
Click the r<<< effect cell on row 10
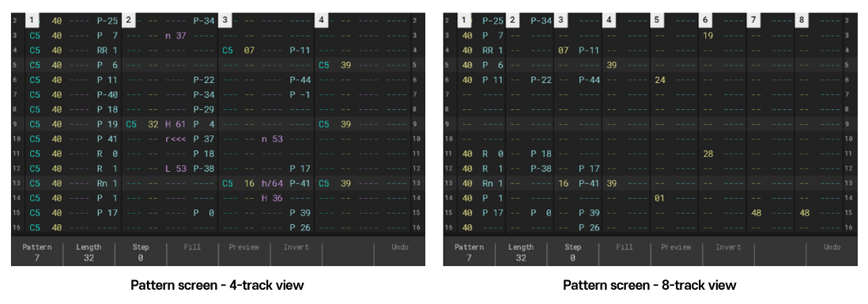coord(175,139)
